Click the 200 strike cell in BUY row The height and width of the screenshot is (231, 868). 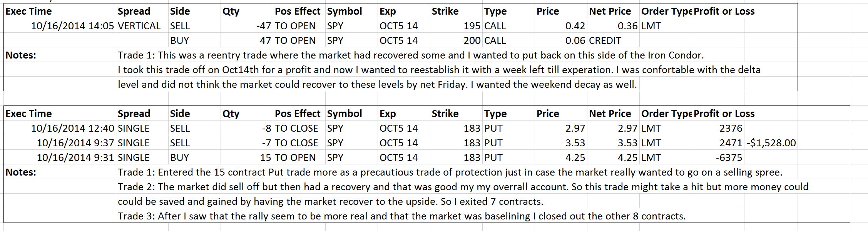click(456, 40)
